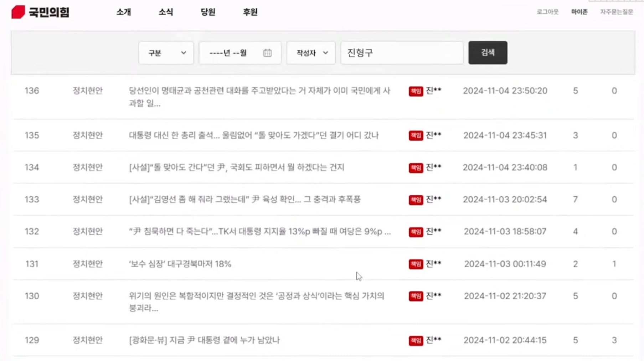Click timestamp 2024-11-04 23:45:31
Screen dimensions: 644x361
tap(505, 135)
